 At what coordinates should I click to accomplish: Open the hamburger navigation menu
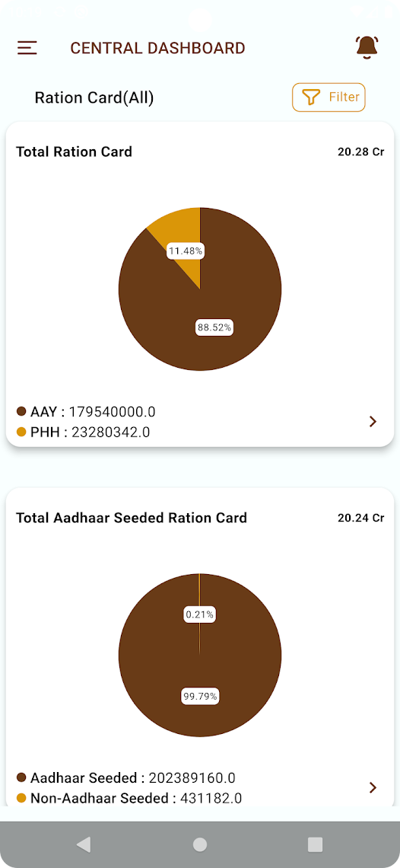coord(27,48)
